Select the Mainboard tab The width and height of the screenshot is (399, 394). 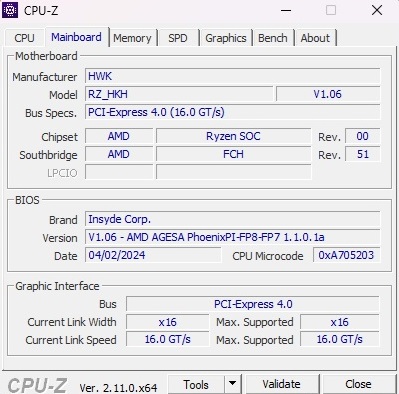coord(76,37)
